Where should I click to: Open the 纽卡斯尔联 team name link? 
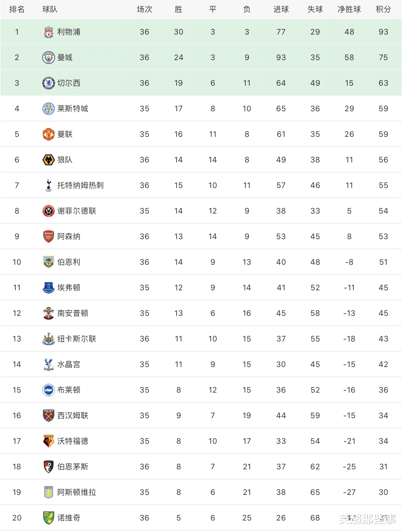(x=77, y=339)
